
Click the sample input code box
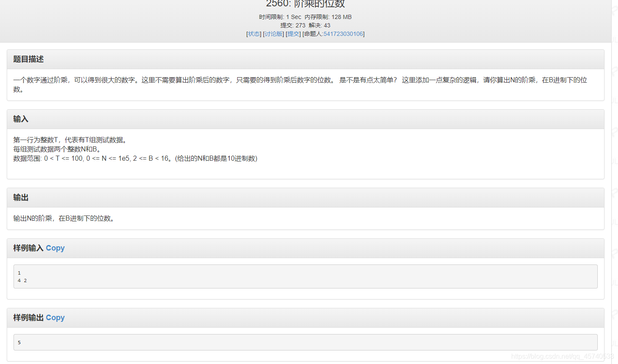click(306, 277)
